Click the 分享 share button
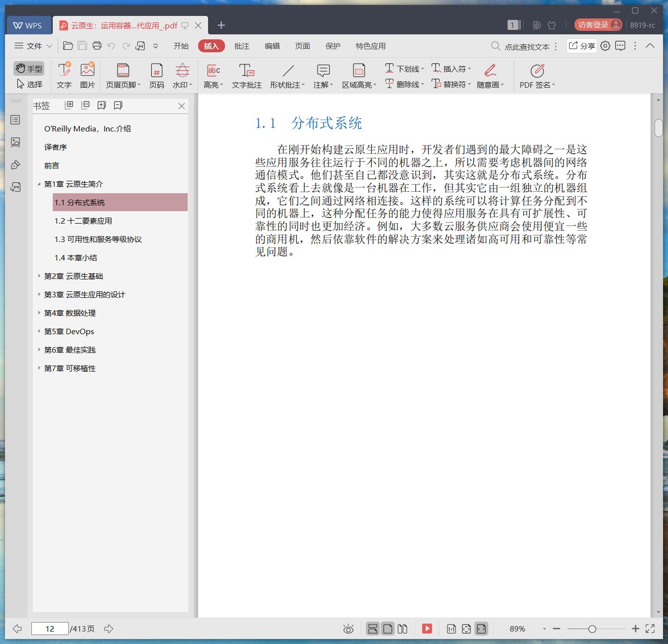Viewport: 668px width, 644px height. tap(582, 46)
